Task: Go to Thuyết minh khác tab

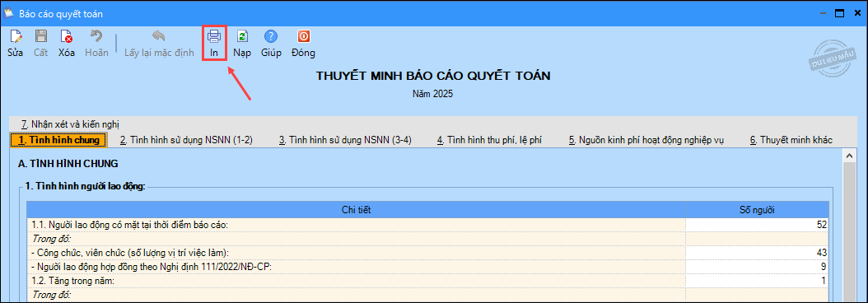Action: point(791,140)
